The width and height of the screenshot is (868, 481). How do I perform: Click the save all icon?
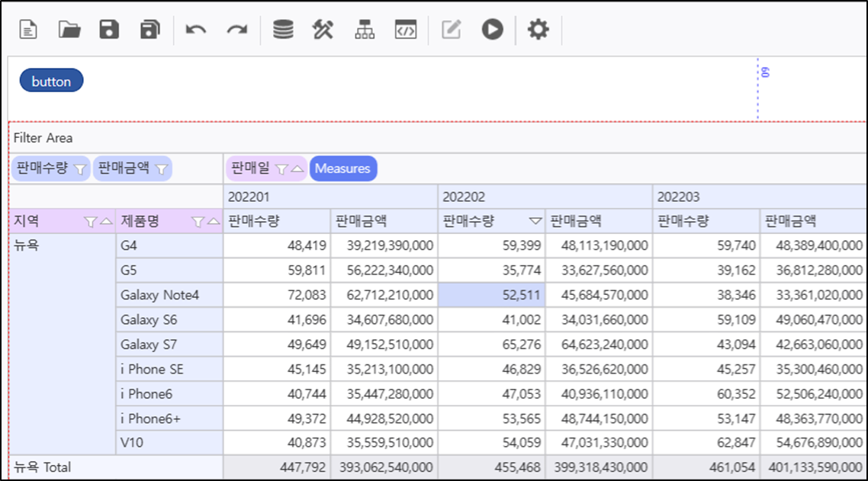tap(150, 30)
